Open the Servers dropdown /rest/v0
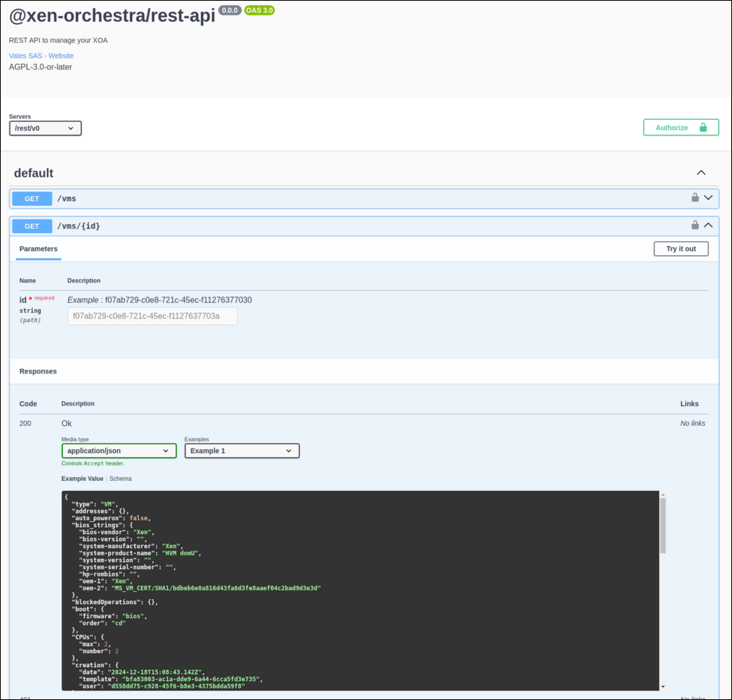 (x=45, y=129)
